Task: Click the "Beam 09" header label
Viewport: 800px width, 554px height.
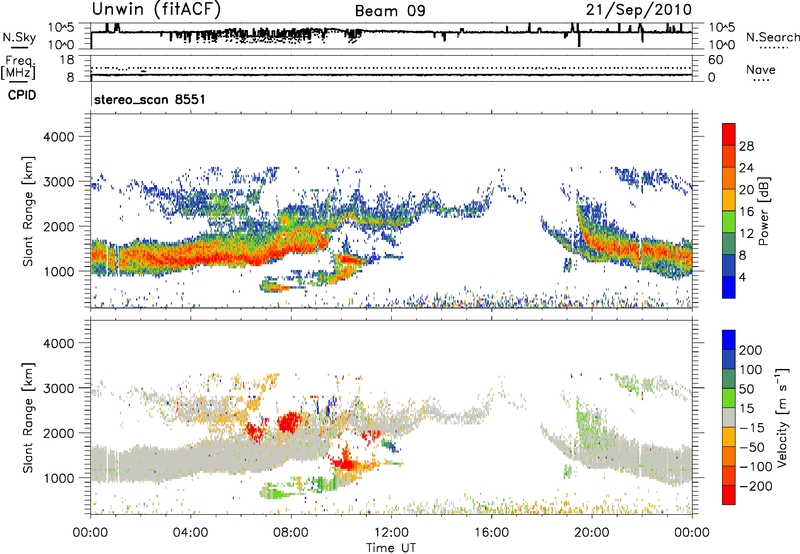Action: (x=390, y=11)
